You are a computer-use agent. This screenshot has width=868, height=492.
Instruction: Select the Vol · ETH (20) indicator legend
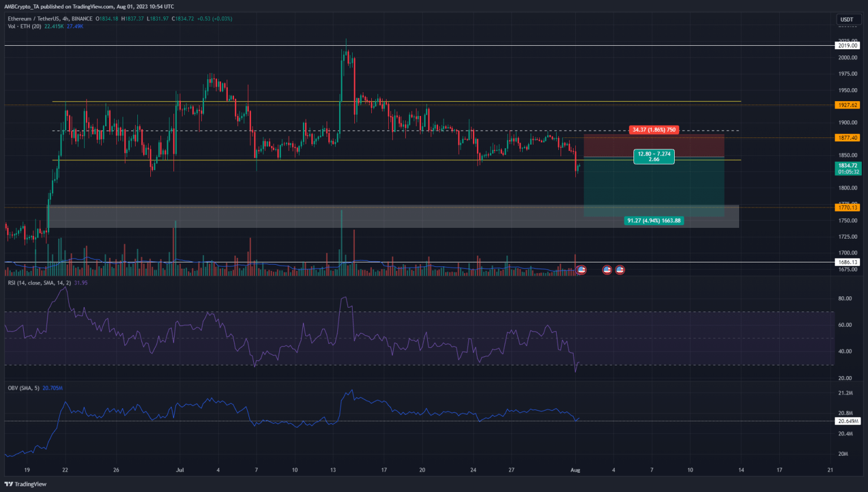24,26
